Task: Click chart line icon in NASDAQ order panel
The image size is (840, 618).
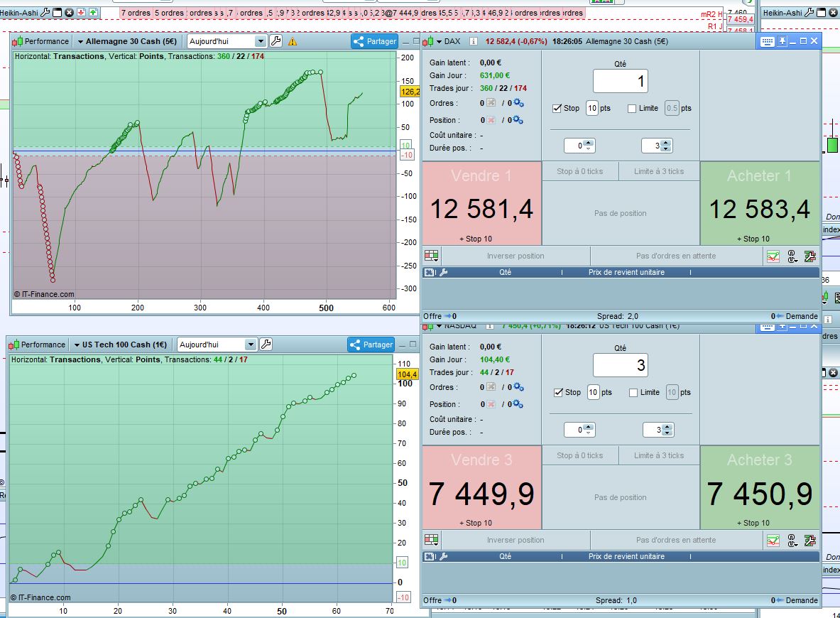Action: click(x=773, y=541)
